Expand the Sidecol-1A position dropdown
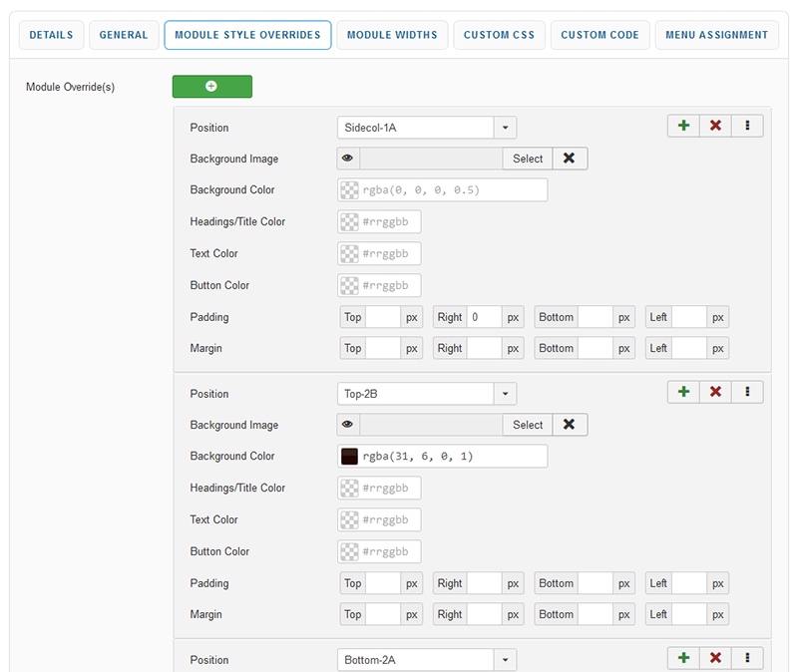This screenshot has width=798, height=672. tap(505, 128)
